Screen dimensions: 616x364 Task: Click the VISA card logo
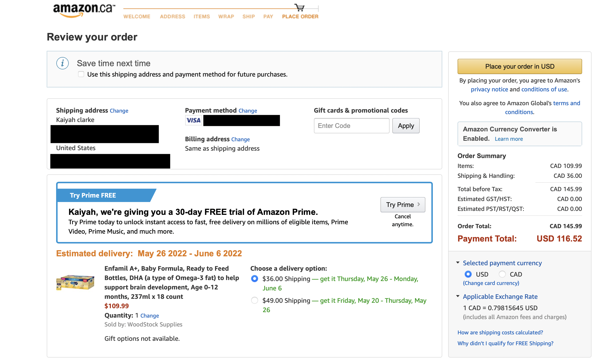click(x=194, y=121)
